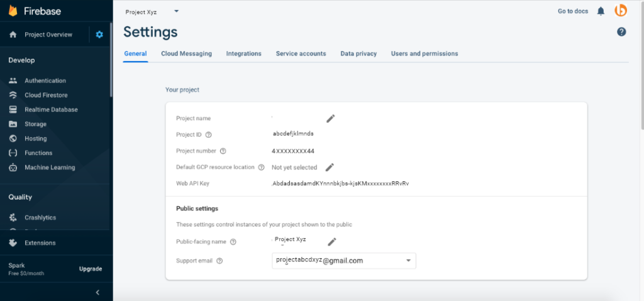Switch to the General tab
Image resolution: width=644 pixels, height=301 pixels.
[x=136, y=54]
